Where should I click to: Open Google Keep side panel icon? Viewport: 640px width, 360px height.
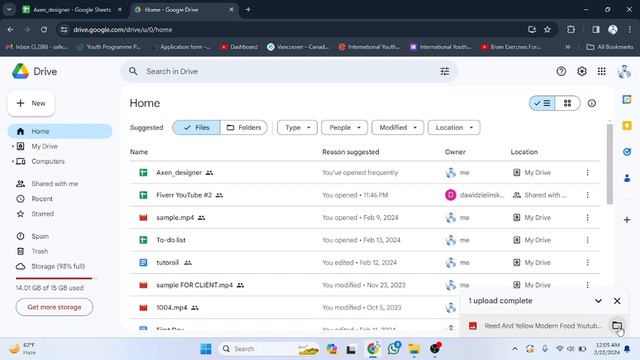pyautogui.click(x=627, y=125)
